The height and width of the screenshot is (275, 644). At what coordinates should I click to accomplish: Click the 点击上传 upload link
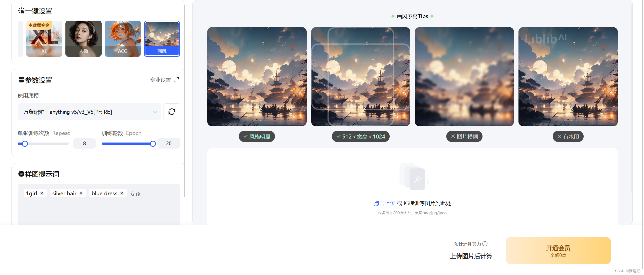(384, 203)
